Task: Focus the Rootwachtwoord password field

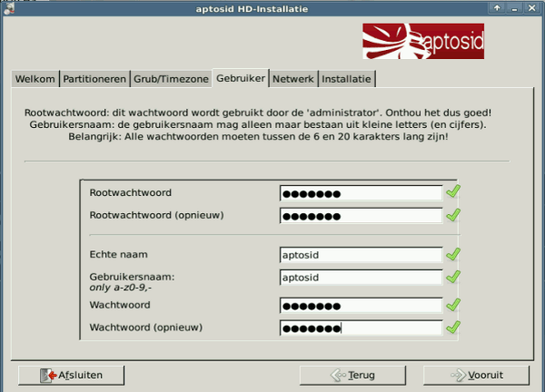Action: tap(361, 192)
